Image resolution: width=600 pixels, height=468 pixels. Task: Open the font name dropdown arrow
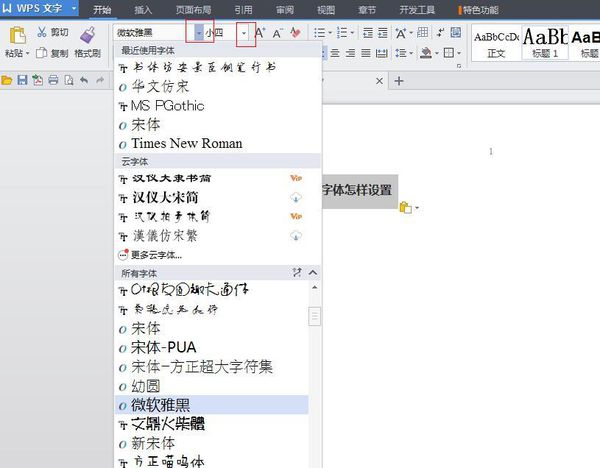point(199,33)
